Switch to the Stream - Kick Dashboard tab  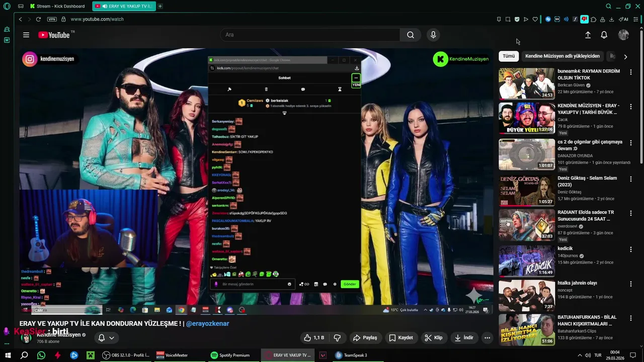pos(58,6)
